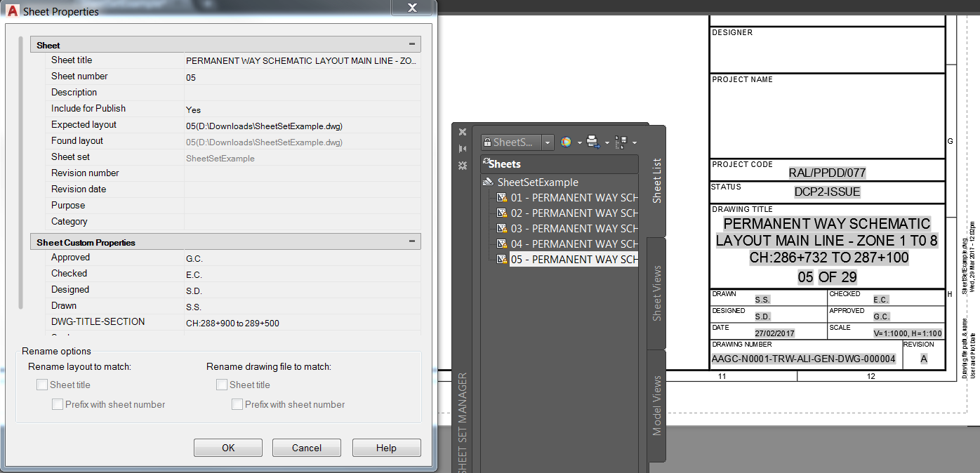Click the SheetSetExample sheet set icon
980x473 pixels.
click(x=489, y=182)
